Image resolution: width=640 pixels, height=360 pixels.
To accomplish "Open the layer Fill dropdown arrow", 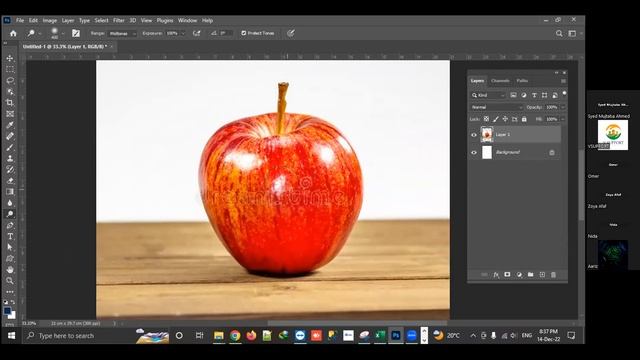I will pyautogui.click(x=563, y=119).
